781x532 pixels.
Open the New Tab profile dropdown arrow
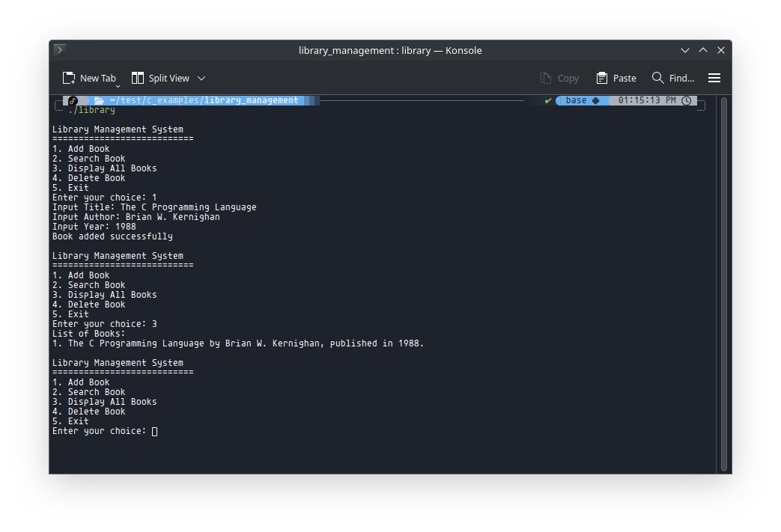118,86
